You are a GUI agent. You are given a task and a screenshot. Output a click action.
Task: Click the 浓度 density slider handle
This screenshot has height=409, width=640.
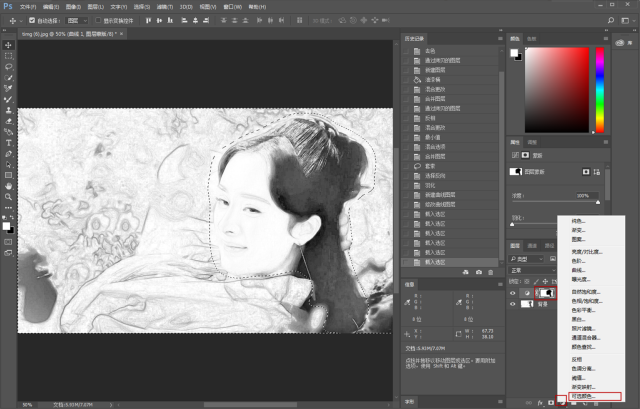[x=598, y=202]
